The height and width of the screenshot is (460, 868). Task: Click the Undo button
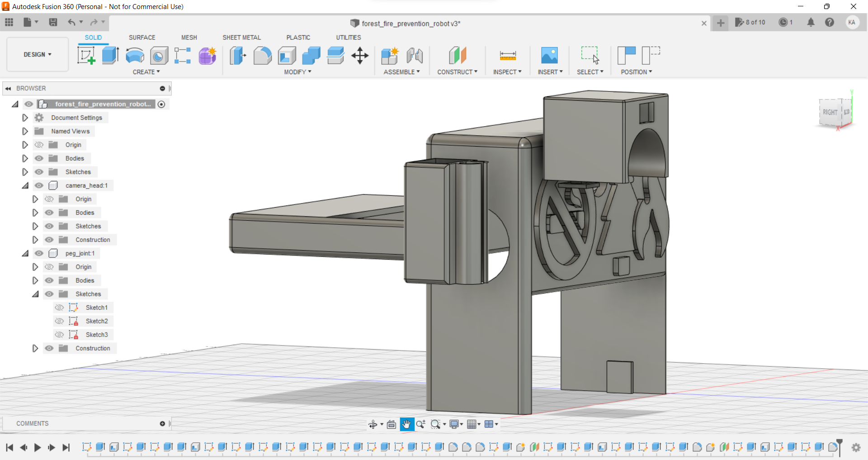(x=72, y=22)
